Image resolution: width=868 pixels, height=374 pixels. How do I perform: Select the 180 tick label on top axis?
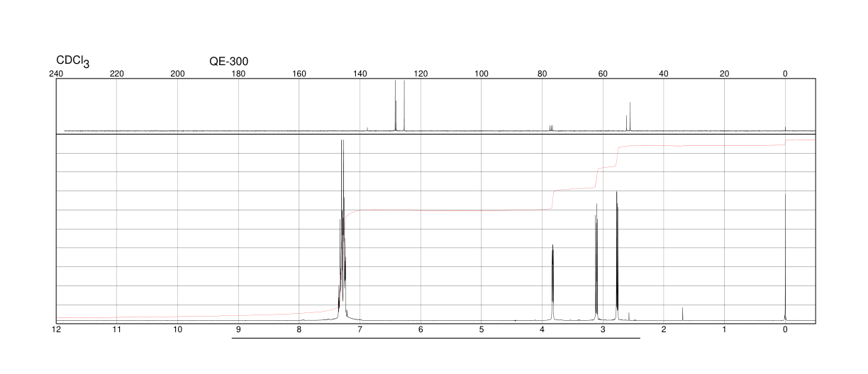(x=238, y=74)
